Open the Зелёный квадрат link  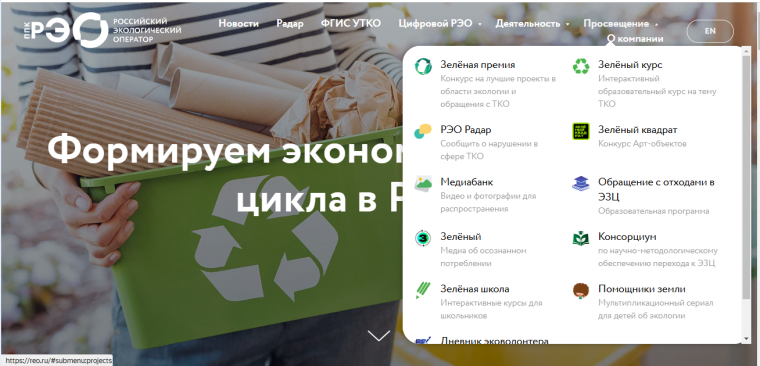[x=637, y=130]
